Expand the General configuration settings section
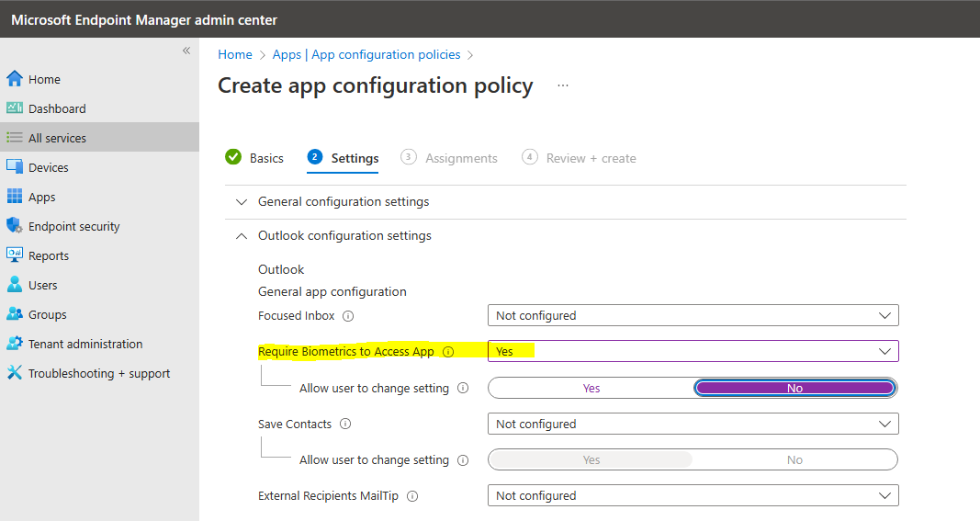 (566, 202)
